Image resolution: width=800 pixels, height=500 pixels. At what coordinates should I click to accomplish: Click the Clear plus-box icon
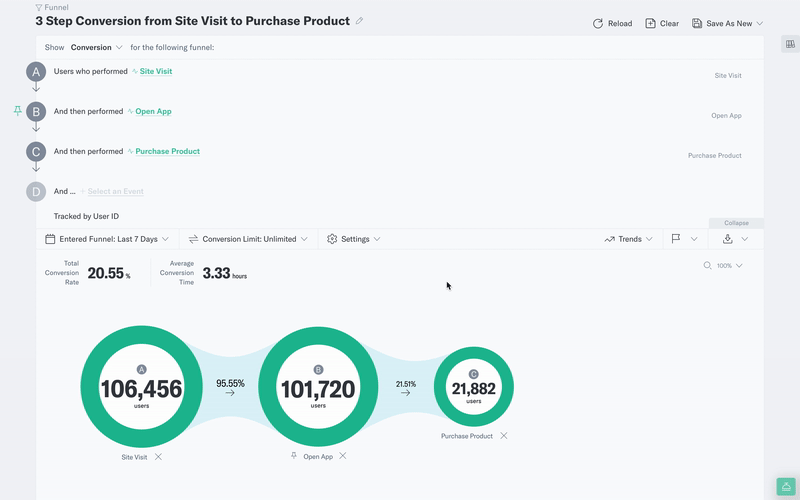pyautogui.click(x=650, y=23)
